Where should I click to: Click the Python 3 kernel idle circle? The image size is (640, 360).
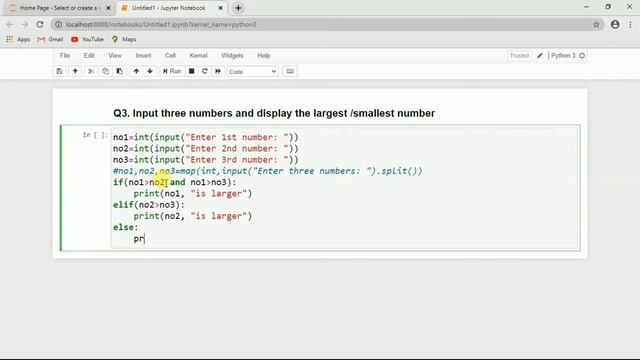tap(582, 56)
